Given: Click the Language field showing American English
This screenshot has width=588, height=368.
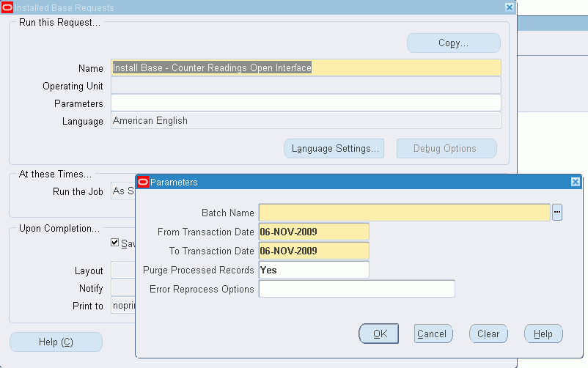Looking at the screenshot, I should [x=306, y=120].
